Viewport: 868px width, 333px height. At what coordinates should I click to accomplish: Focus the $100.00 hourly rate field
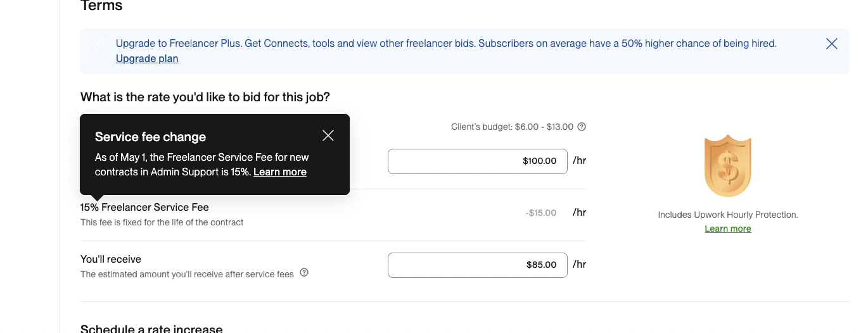tap(477, 161)
